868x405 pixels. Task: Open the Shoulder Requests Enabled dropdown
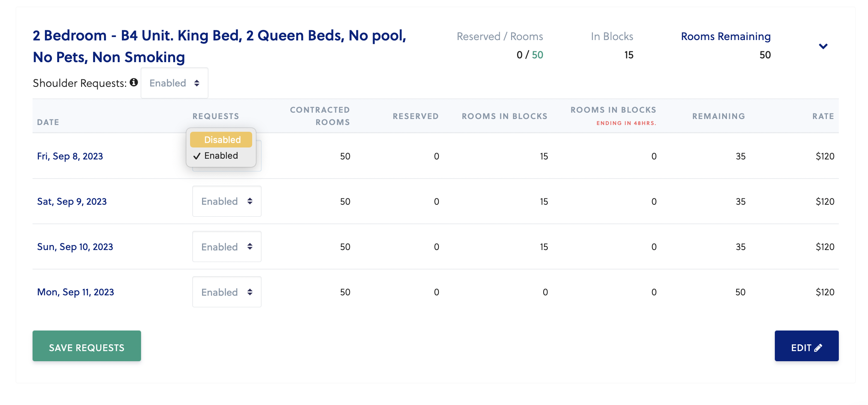[x=174, y=83]
